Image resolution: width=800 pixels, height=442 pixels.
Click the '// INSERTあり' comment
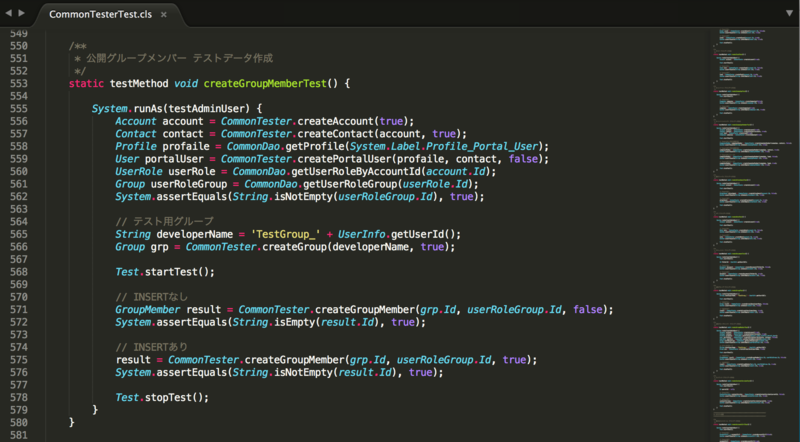pos(152,347)
